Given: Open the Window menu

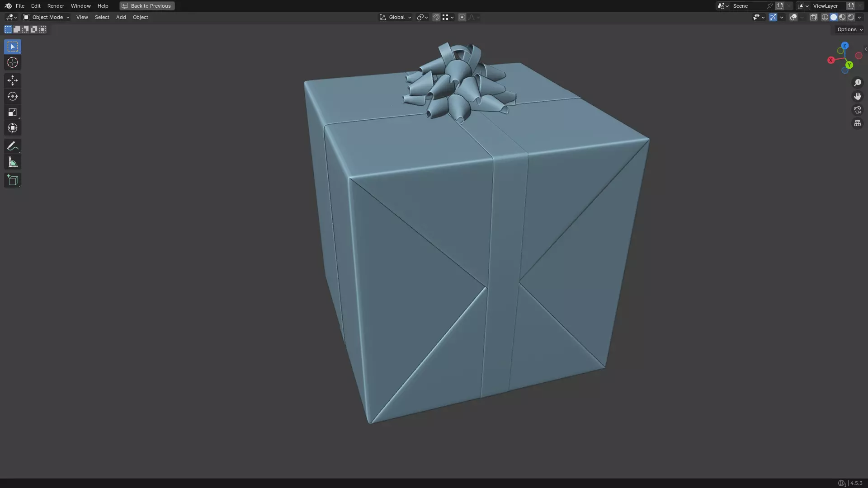Looking at the screenshot, I should pyautogui.click(x=80, y=6).
